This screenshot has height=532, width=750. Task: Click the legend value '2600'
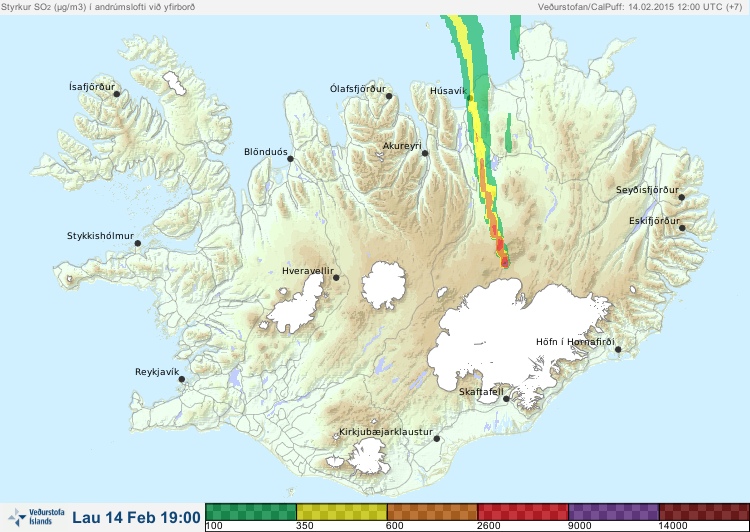[x=488, y=526]
